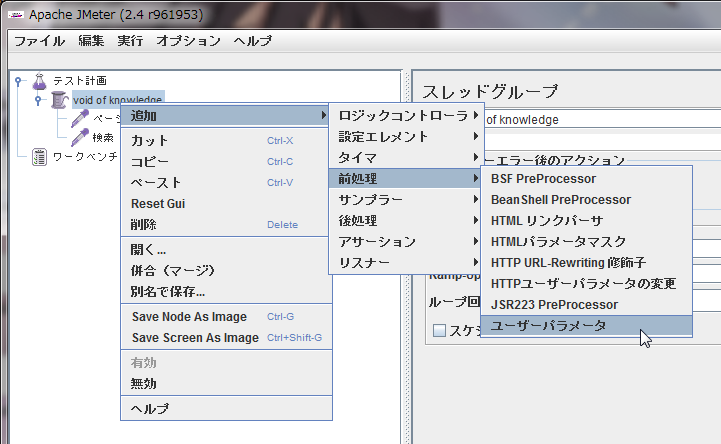
Task: Expand the アサーション submenu
Action: click(406, 241)
